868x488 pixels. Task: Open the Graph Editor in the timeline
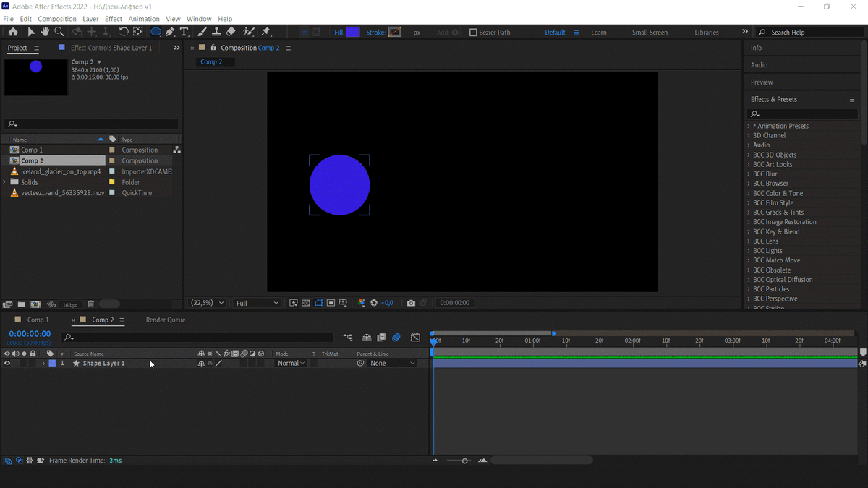[x=415, y=337]
